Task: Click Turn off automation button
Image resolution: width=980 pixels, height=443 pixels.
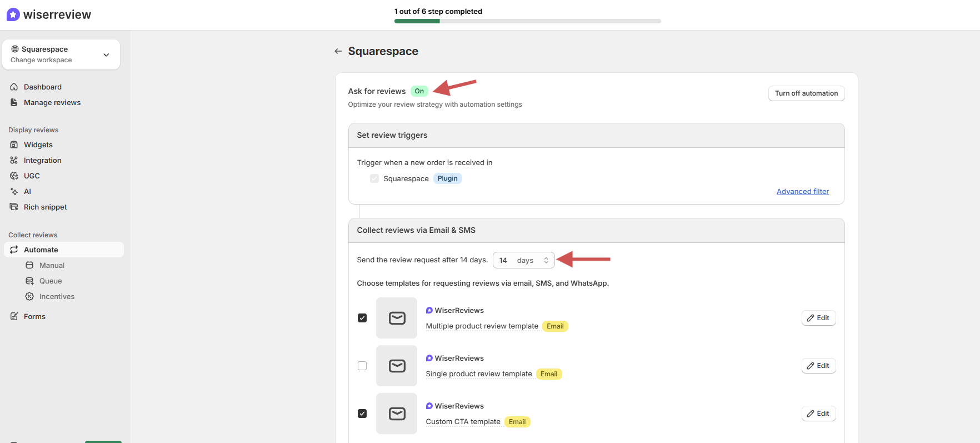Action: [x=806, y=93]
